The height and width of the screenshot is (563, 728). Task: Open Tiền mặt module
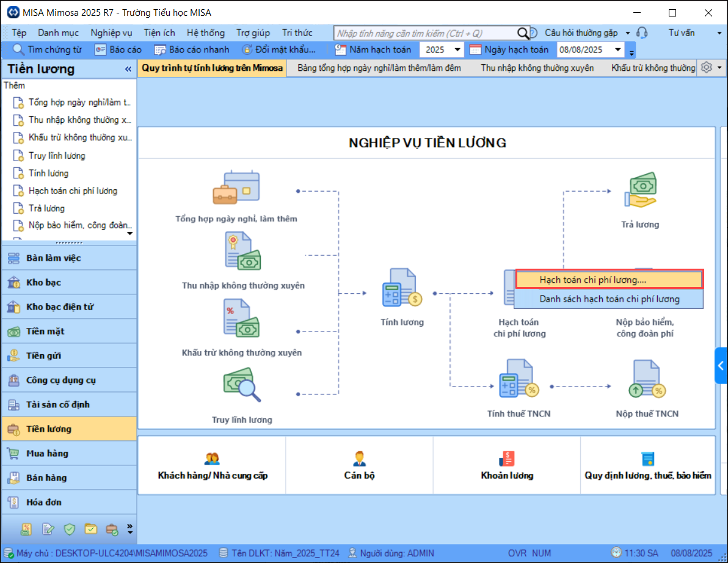[x=69, y=332]
